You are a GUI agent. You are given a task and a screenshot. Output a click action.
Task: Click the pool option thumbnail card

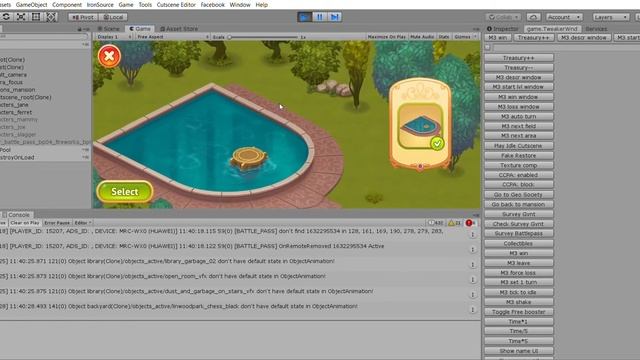point(420,125)
